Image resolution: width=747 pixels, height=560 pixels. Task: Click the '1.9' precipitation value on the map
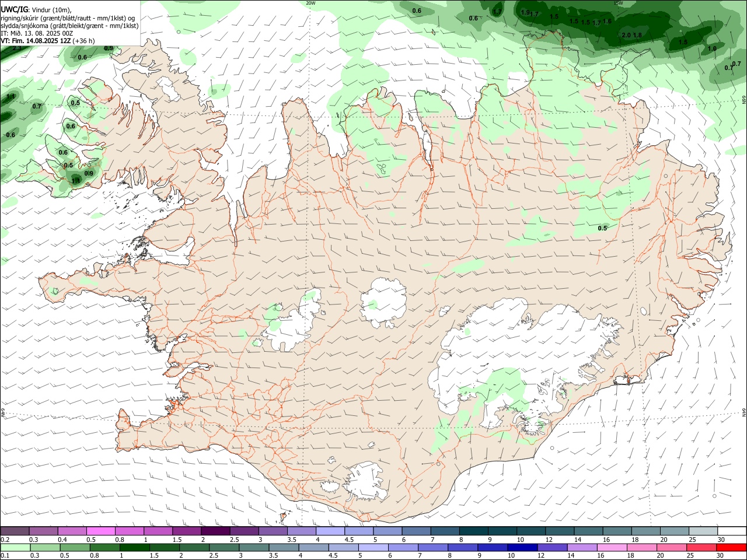525,12
